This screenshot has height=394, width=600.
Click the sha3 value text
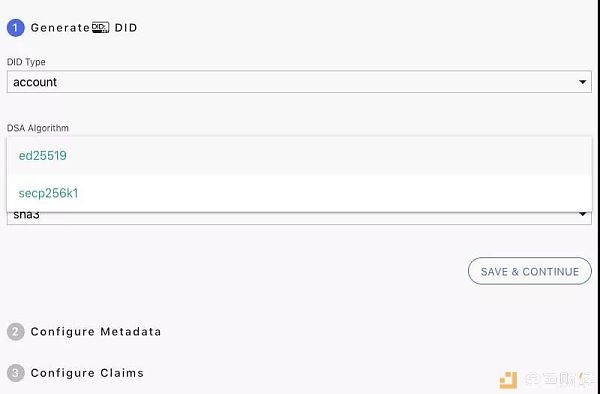pos(26,215)
